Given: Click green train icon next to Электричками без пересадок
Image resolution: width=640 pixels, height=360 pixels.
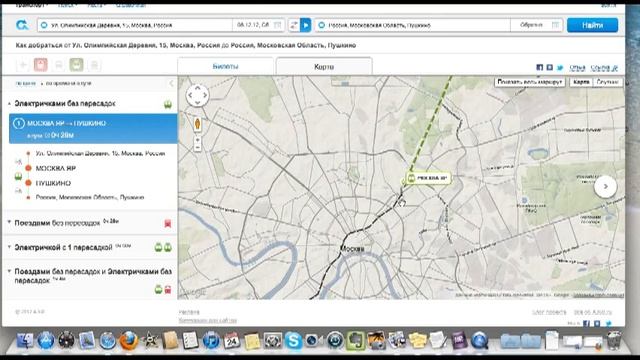Looking at the screenshot, I should tap(168, 104).
